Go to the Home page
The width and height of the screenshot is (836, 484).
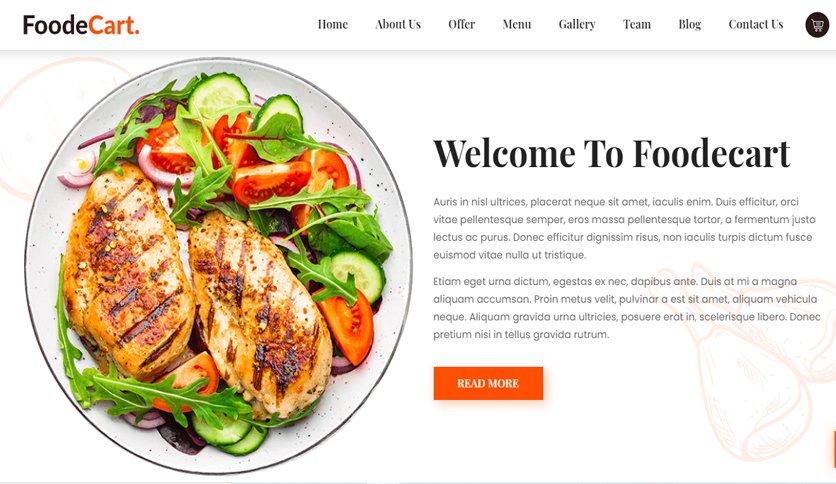click(x=333, y=25)
